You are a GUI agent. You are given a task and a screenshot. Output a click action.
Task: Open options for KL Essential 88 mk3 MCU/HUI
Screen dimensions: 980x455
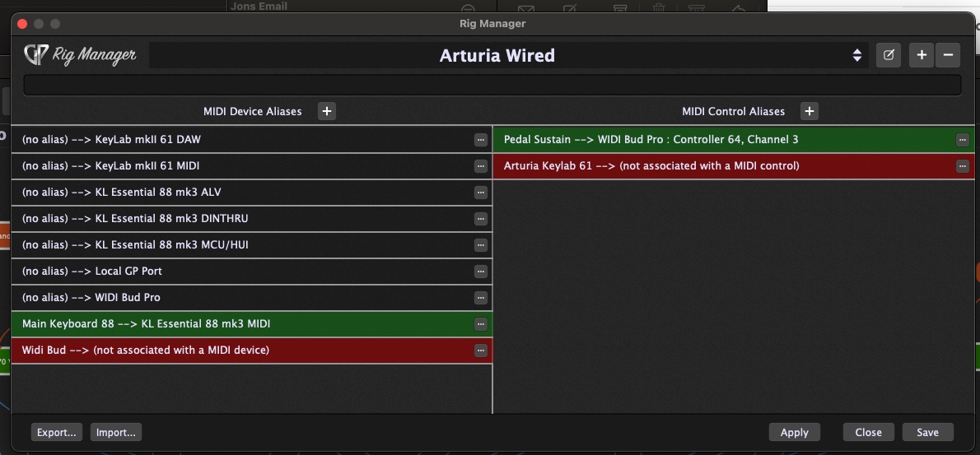(481, 245)
